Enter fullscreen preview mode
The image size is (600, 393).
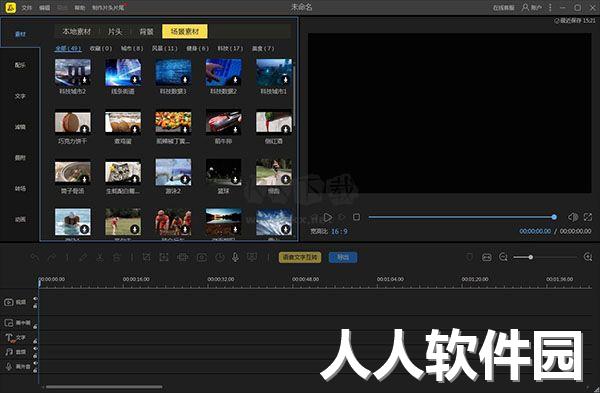tap(588, 217)
